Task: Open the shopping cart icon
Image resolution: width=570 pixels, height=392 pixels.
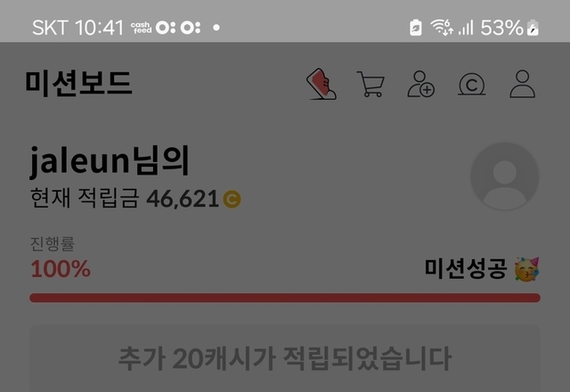Action: tap(370, 84)
